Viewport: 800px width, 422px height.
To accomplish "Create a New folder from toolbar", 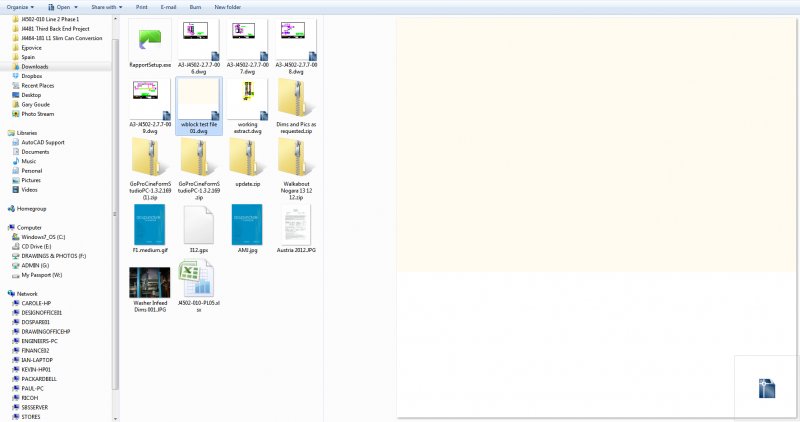I will point(228,7).
